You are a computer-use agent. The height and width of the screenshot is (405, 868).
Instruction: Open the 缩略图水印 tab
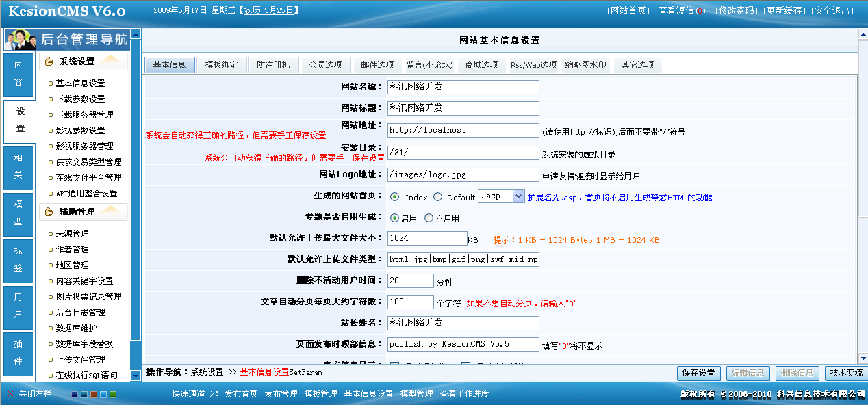pyautogui.click(x=585, y=65)
